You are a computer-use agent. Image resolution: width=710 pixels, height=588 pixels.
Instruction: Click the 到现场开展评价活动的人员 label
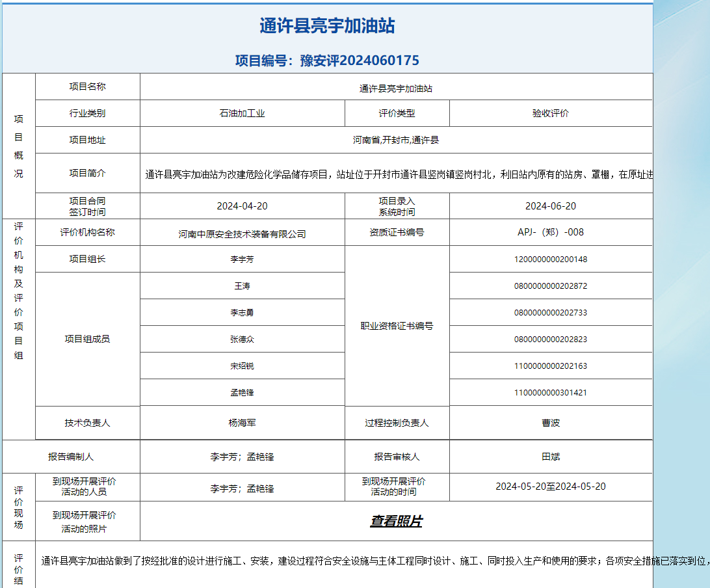[x=85, y=487]
